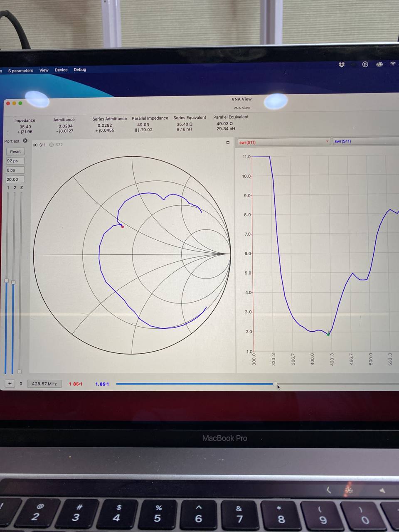Open the Device menu
399x532 pixels.
click(x=61, y=70)
